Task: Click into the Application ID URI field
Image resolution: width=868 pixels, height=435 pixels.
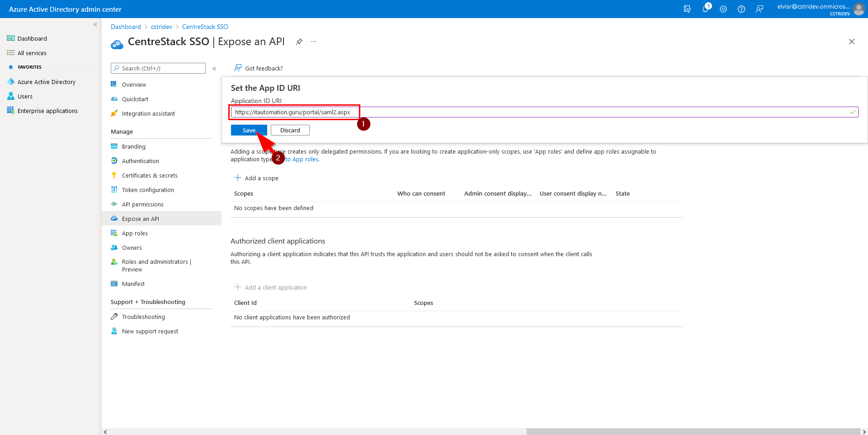Action: point(544,112)
